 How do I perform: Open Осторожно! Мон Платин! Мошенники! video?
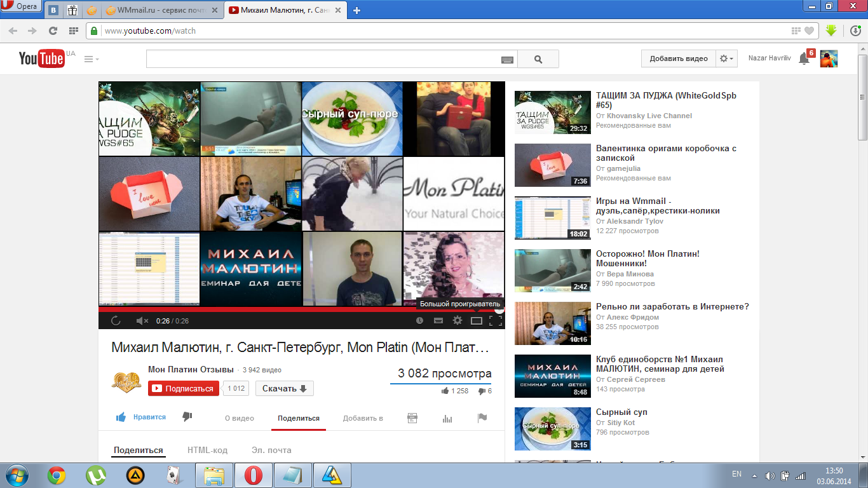click(x=648, y=259)
